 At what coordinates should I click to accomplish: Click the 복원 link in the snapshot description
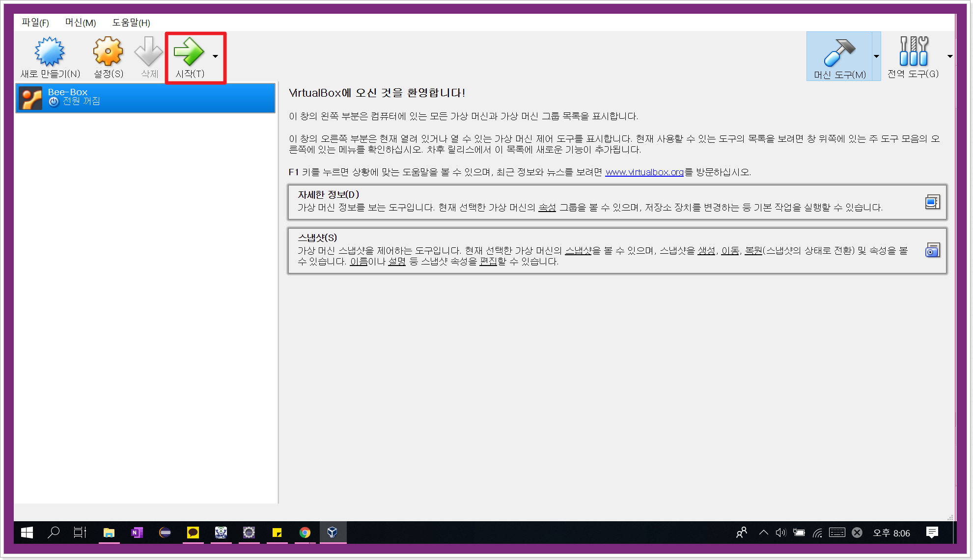(753, 251)
